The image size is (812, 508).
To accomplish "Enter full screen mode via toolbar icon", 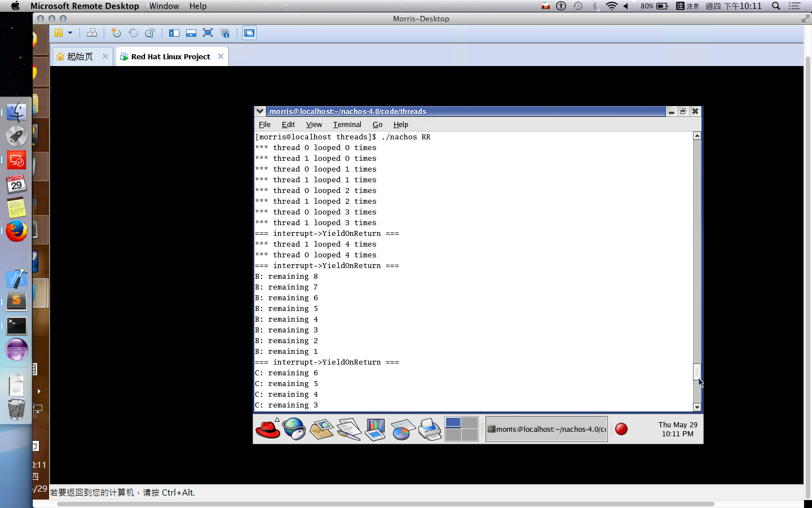I will (208, 33).
